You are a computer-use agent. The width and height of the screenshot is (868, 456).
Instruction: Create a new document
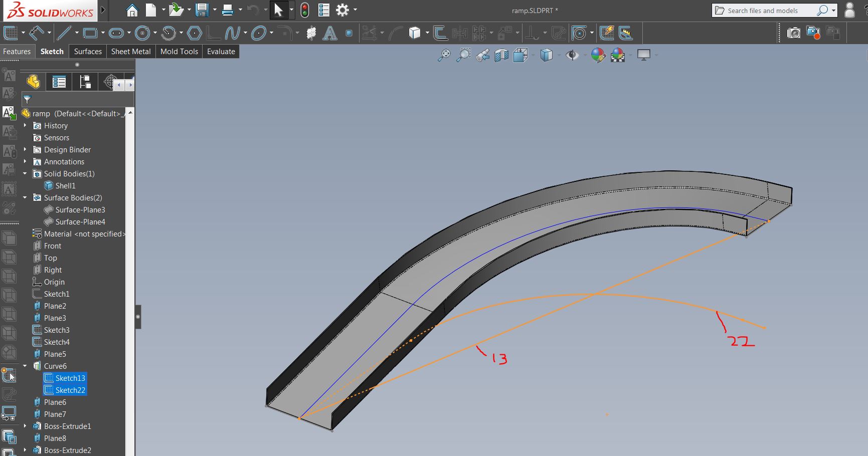(x=151, y=10)
